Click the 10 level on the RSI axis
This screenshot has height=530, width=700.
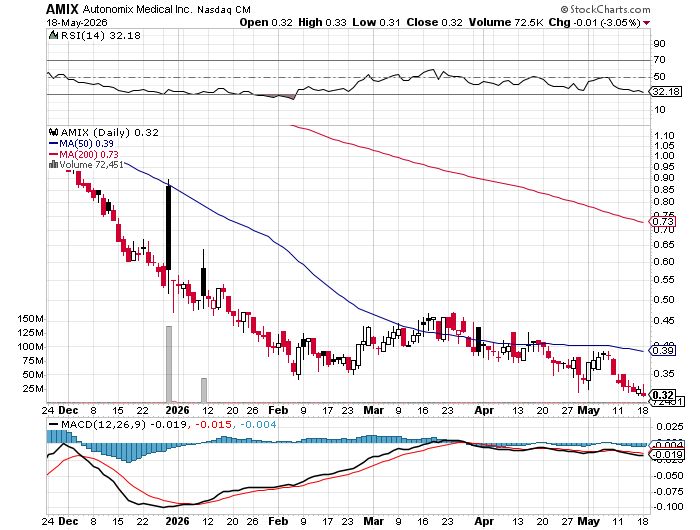659,109
